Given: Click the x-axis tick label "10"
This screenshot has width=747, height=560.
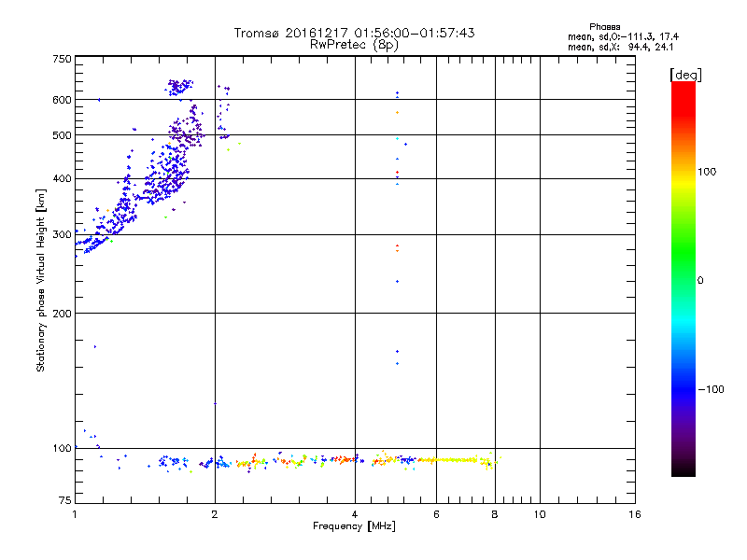Looking at the screenshot, I should [540, 514].
